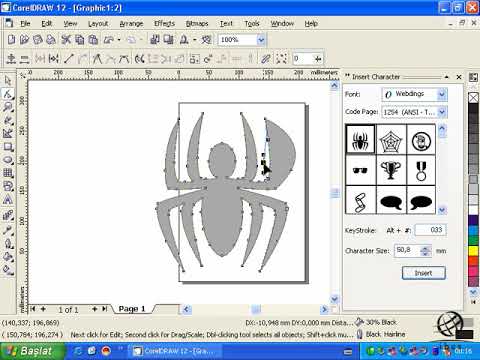Click the Başlat start button
480x360 pixels.
pos(33,351)
